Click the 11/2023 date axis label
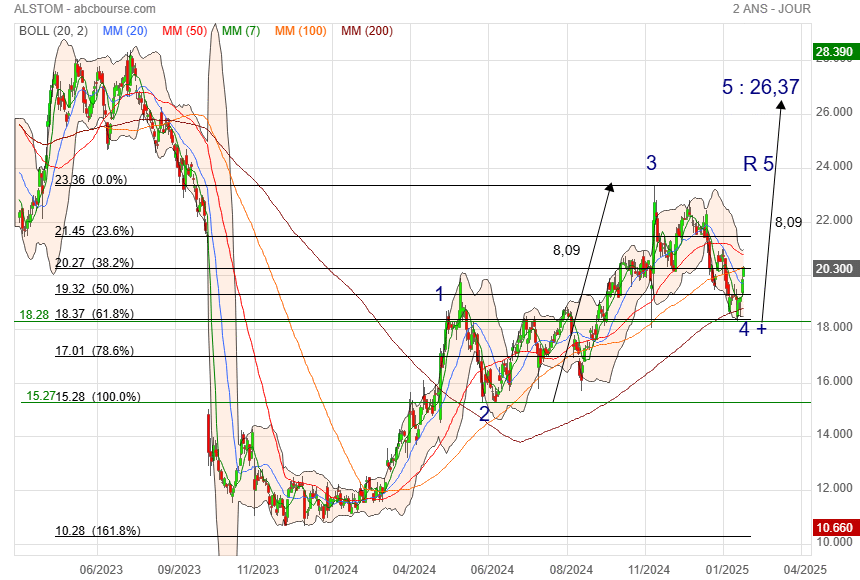The height and width of the screenshot is (580, 860). (258, 570)
